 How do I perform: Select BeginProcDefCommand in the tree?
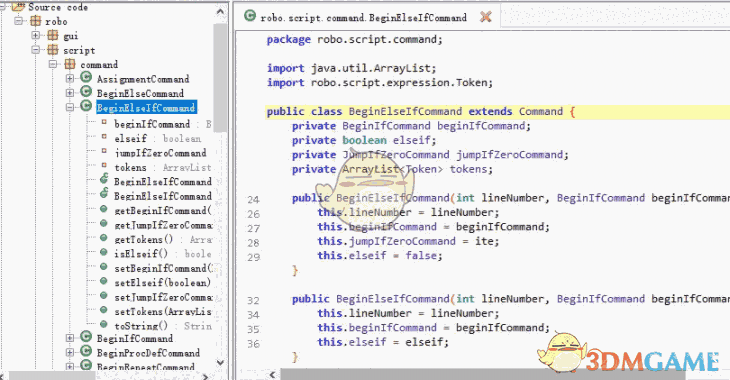coord(149,353)
